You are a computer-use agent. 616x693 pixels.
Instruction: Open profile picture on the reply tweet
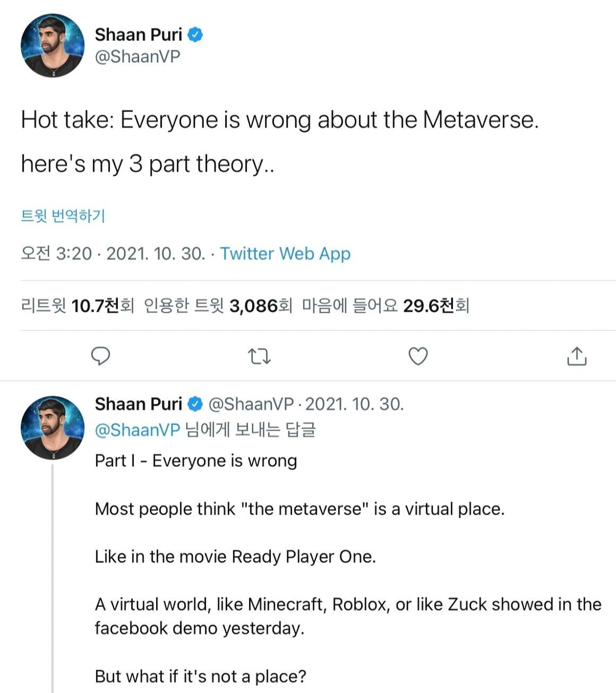[x=53, y=427]
